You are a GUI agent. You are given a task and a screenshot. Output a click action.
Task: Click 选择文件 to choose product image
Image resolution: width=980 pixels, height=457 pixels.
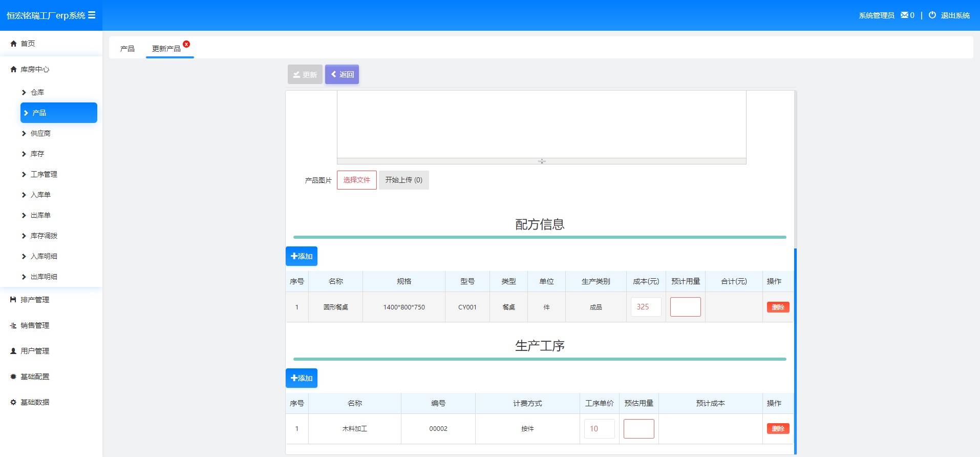tap(356, 180)
